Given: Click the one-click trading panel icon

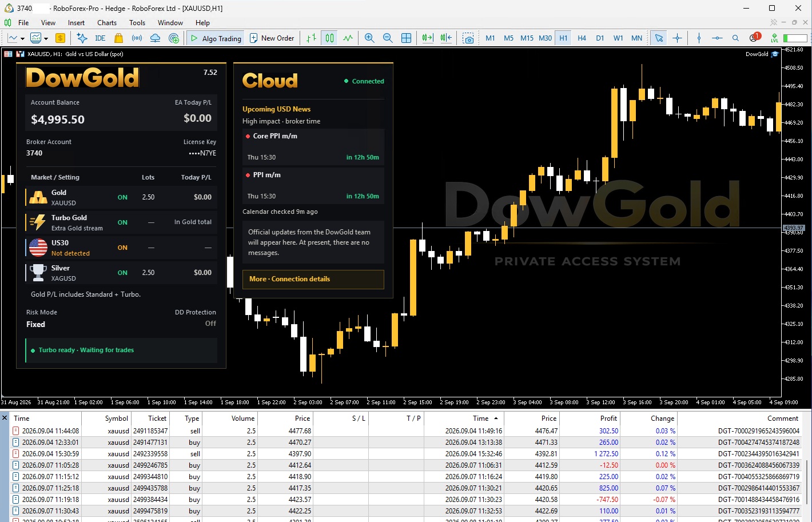Looking at the screenshot, I should 8,54.
